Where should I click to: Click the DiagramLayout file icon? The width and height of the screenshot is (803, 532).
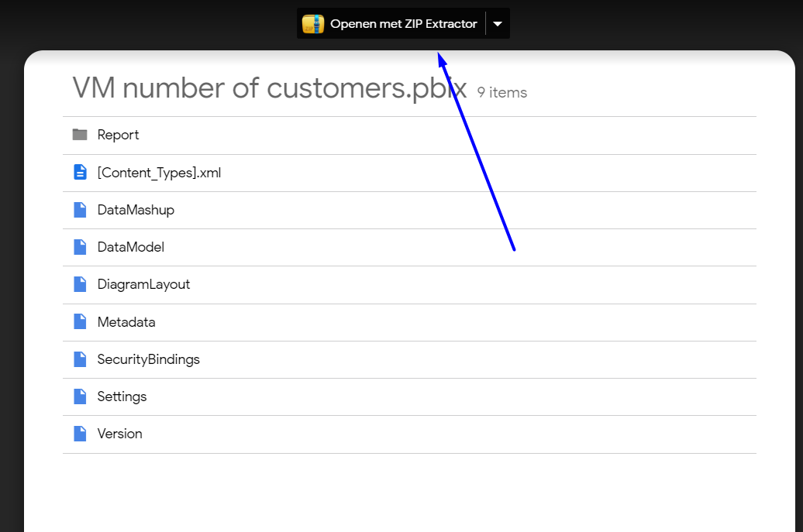[80, 284]
